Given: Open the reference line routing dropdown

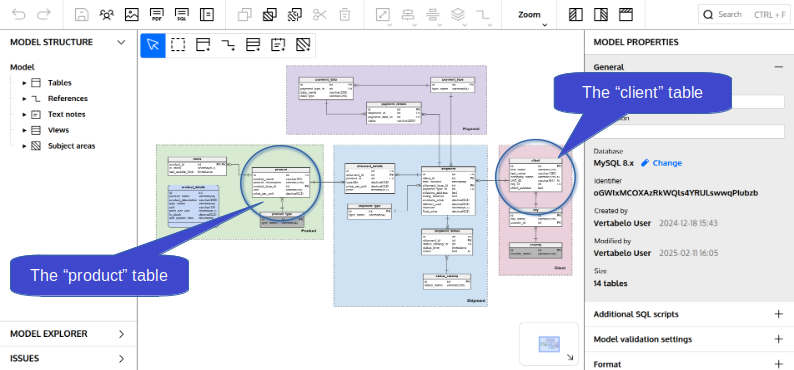Looking at the screenshot, I should pos(483,15).
